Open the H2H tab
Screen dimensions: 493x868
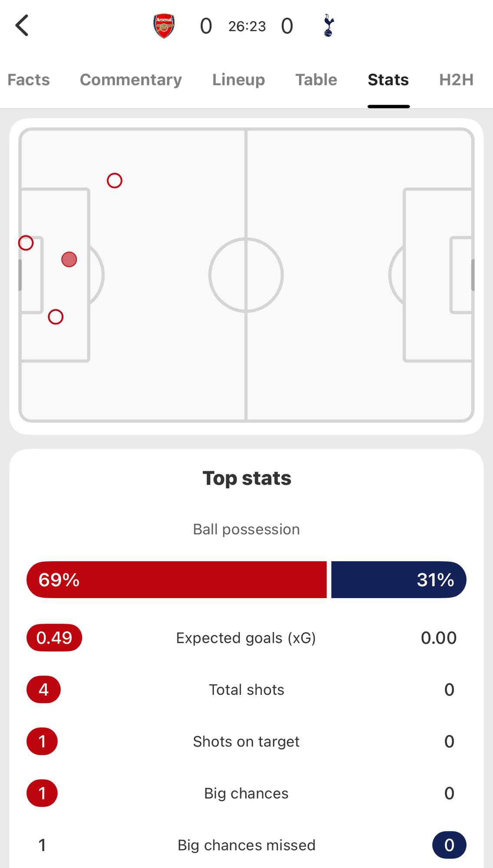click(x=456, y=80)
